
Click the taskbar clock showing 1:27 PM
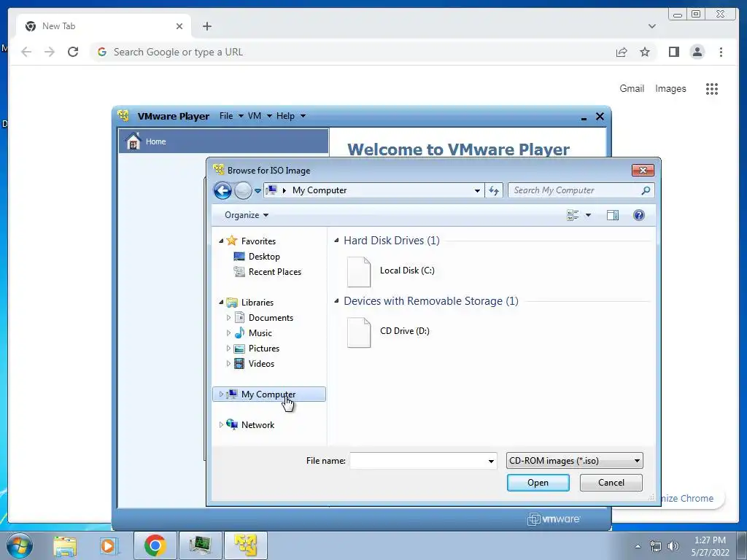click(x=710, y=546)
